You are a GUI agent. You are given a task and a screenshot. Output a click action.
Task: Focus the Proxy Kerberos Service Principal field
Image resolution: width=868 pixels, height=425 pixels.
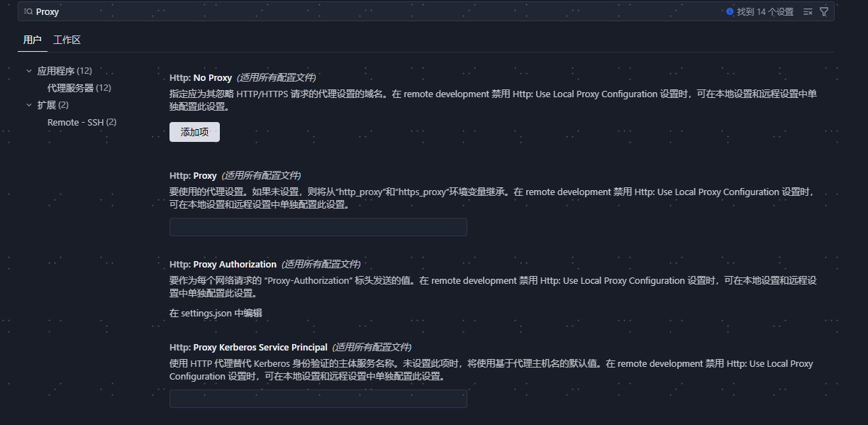click(x=318, y=399)
